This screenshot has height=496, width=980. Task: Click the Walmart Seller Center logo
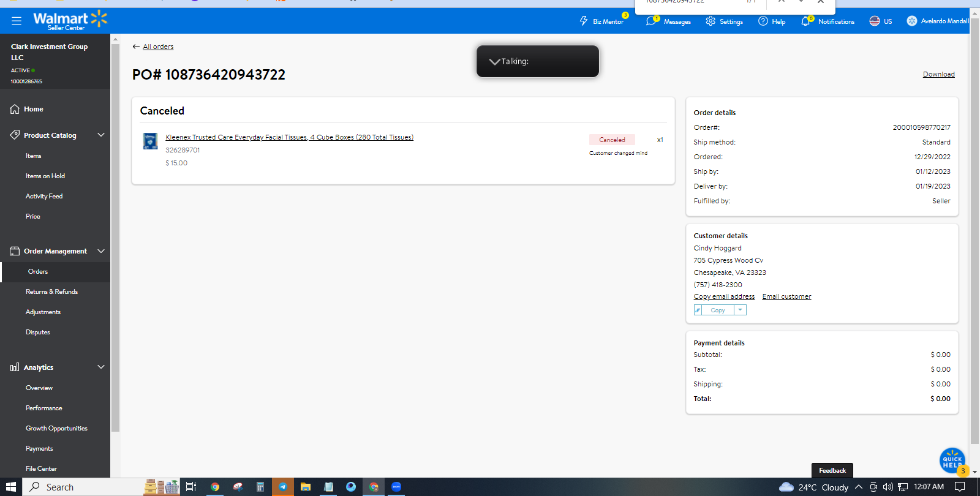[70, 21]
